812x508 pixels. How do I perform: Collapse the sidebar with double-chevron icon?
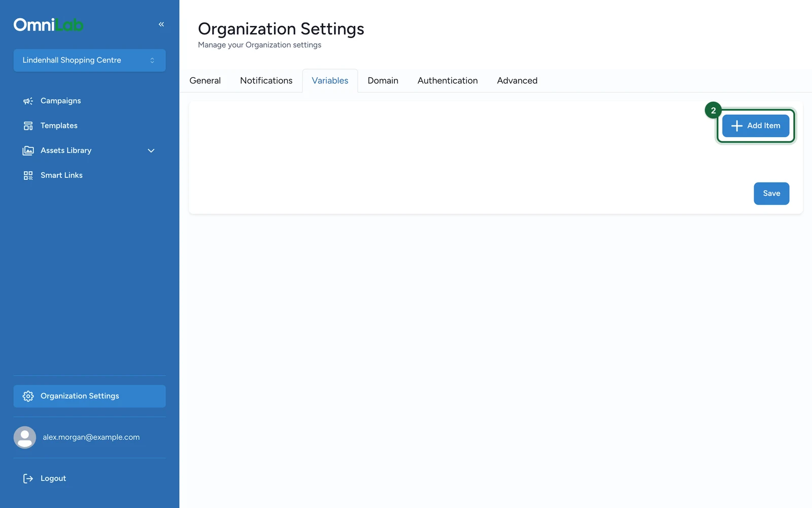(161, 24)
